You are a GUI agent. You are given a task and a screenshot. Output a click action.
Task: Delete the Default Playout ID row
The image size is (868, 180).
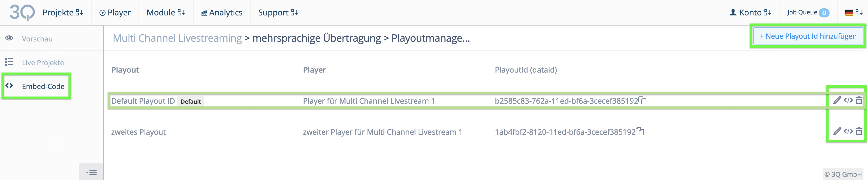click(859, 100)
